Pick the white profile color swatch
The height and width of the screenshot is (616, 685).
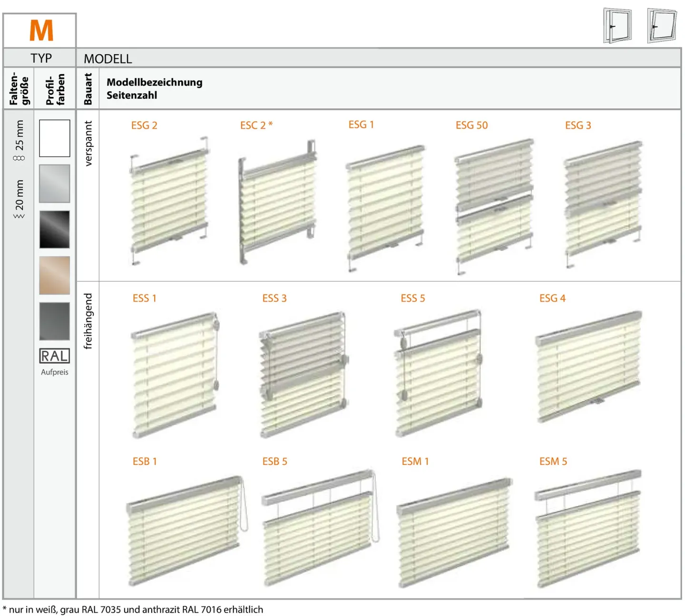[x=54, y=138]
